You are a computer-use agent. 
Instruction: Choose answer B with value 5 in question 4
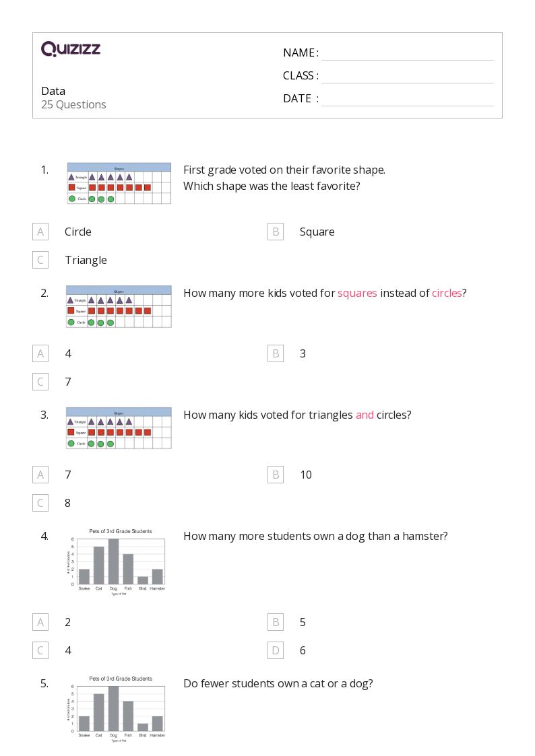click(x=276, y=623)
